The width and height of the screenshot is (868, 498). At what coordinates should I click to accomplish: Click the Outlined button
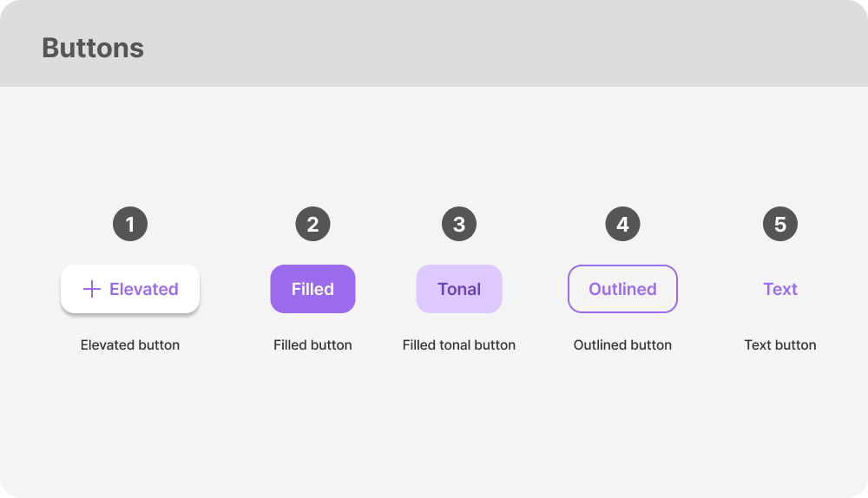[622, 289]
